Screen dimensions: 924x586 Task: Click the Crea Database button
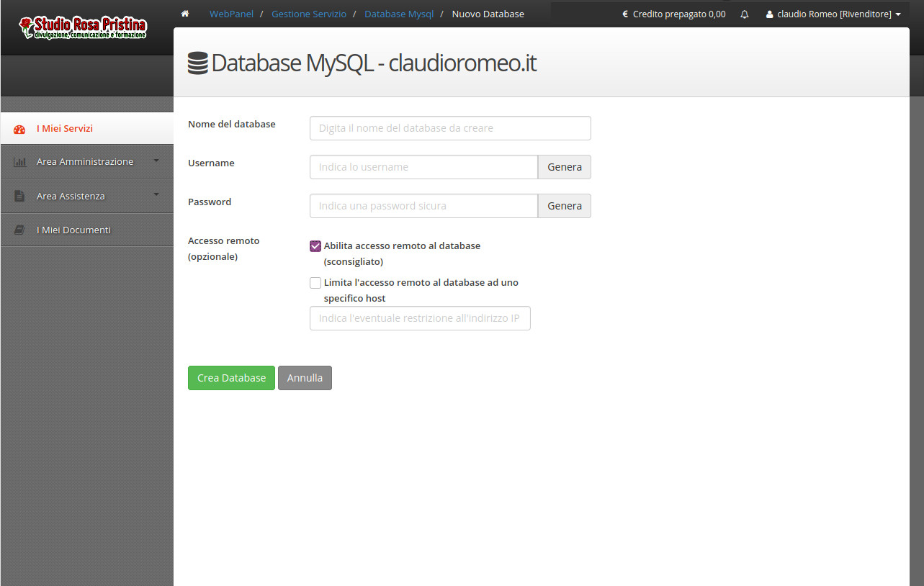231,378
